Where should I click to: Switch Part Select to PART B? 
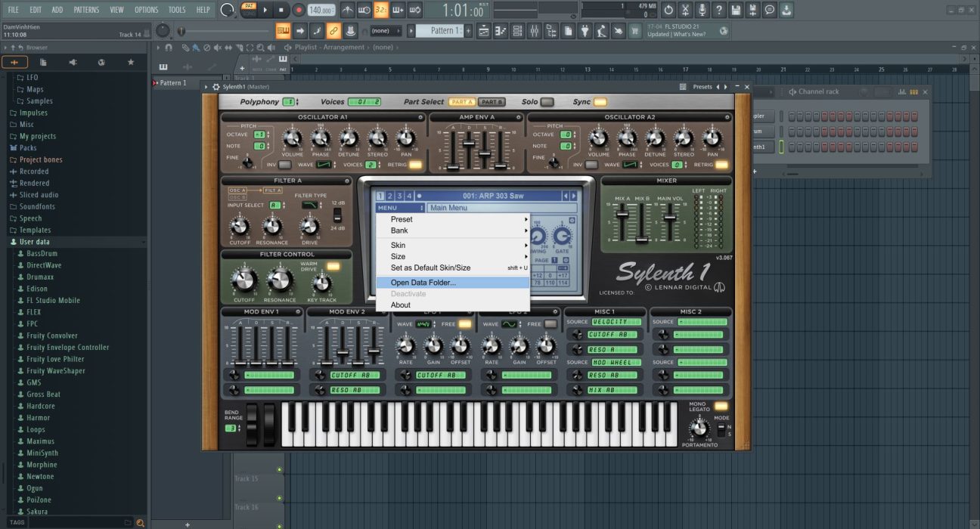[490, 102]
